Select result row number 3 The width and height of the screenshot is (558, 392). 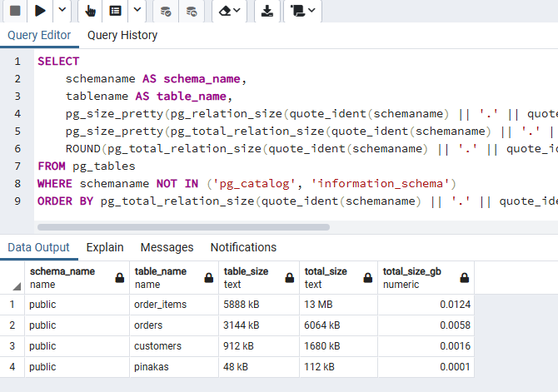tap(12, 345)
